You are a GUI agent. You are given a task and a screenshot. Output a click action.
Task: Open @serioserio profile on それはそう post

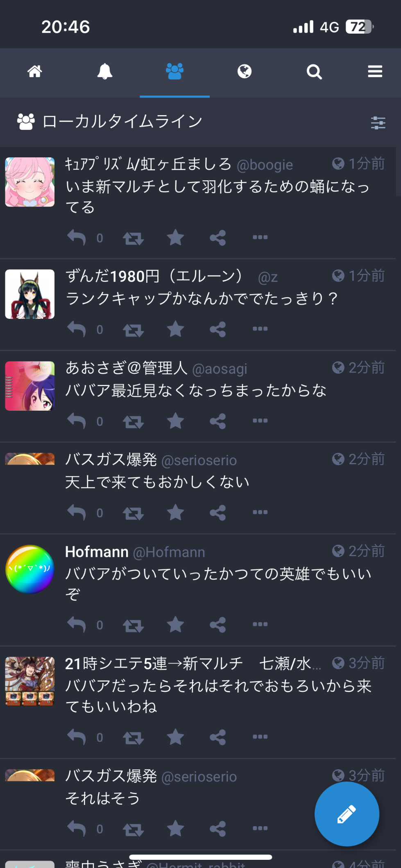pos(199,777)
